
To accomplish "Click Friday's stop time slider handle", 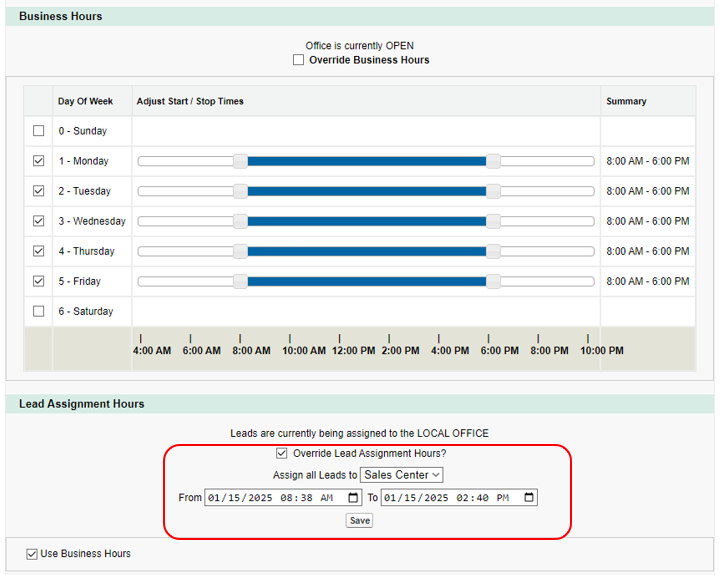I will tap(493, 282).
